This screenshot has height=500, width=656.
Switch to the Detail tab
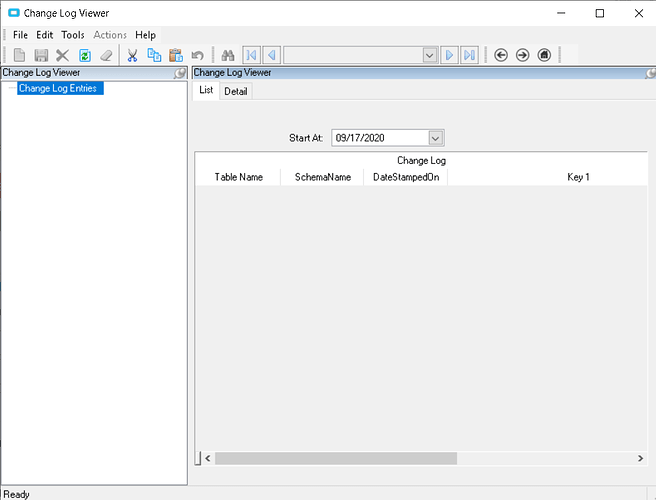[236, 91]
